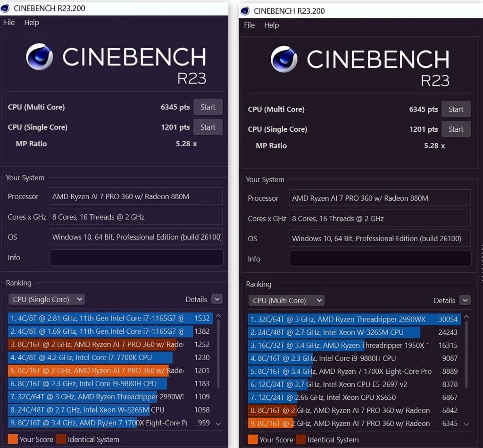Click Info input field in right window
483x448 pixels.
380,259
